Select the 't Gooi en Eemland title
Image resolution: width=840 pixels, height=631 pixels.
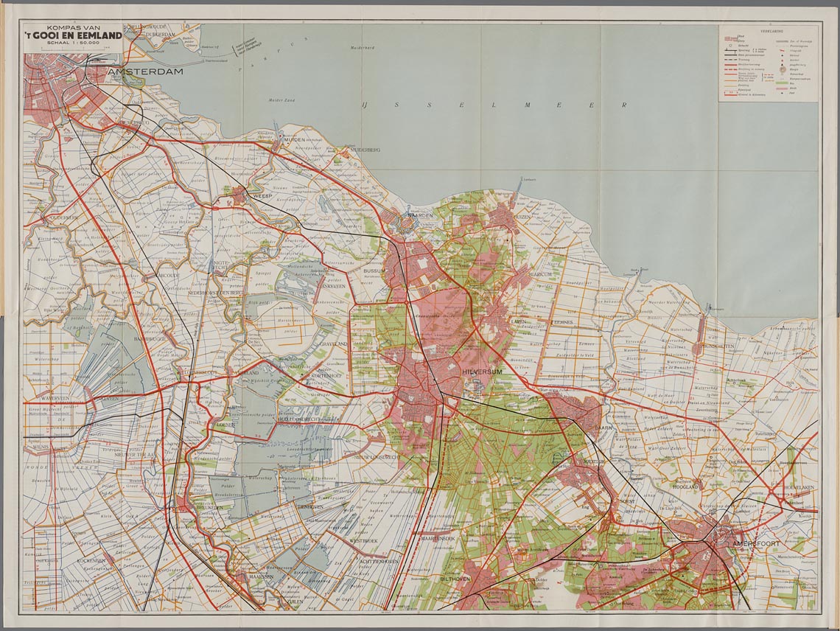pos(72,35)
